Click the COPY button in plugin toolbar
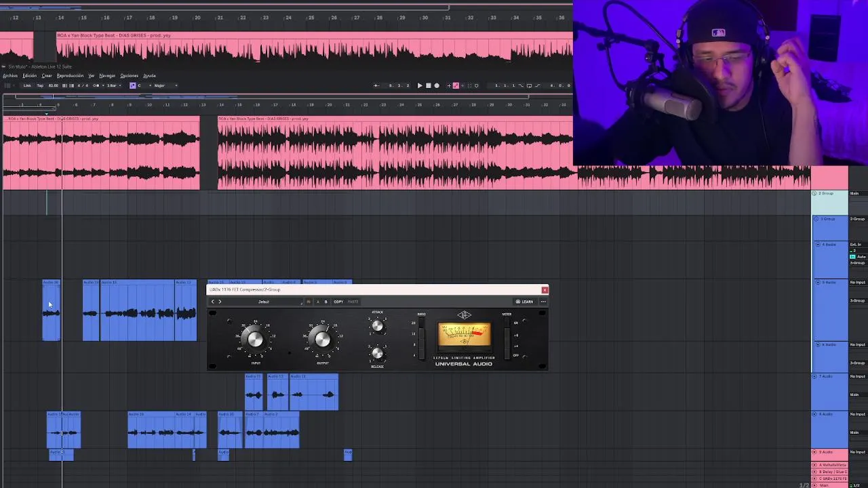Viewport: 868px width, 488px height. click(x=338, y=302)
